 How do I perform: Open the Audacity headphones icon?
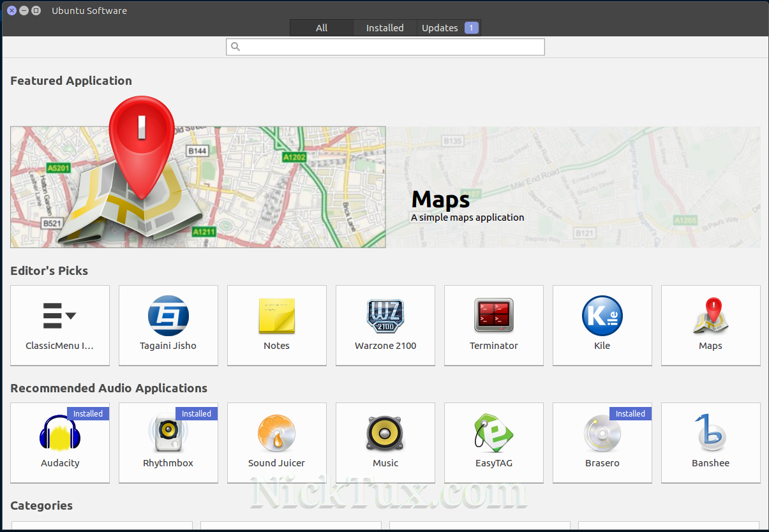tap(60, 433)
